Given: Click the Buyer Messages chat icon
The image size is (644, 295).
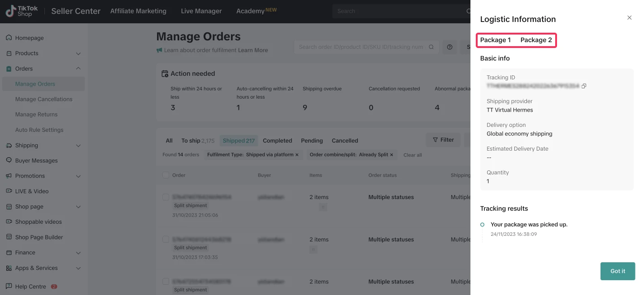Looking at the screenshot, I should coord(9,161).
